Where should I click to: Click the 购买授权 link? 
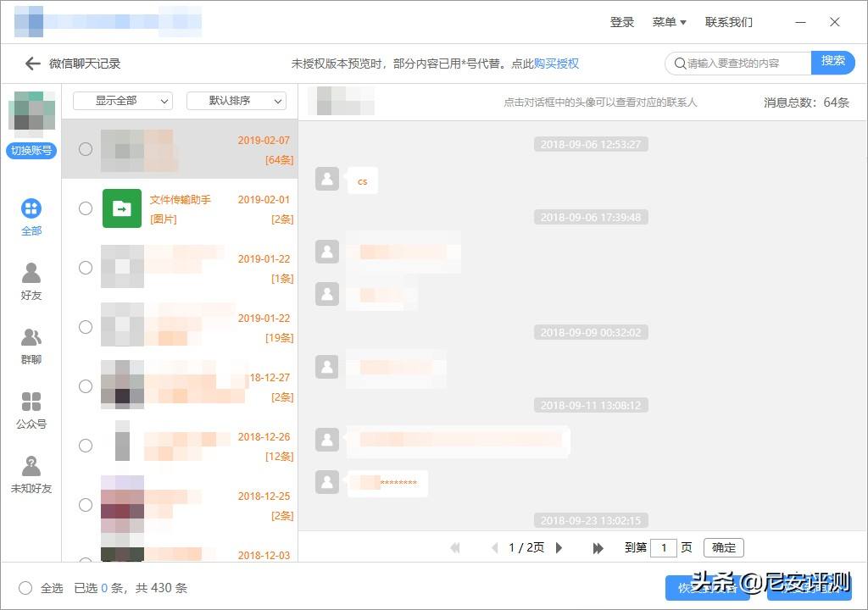(556, 64)
